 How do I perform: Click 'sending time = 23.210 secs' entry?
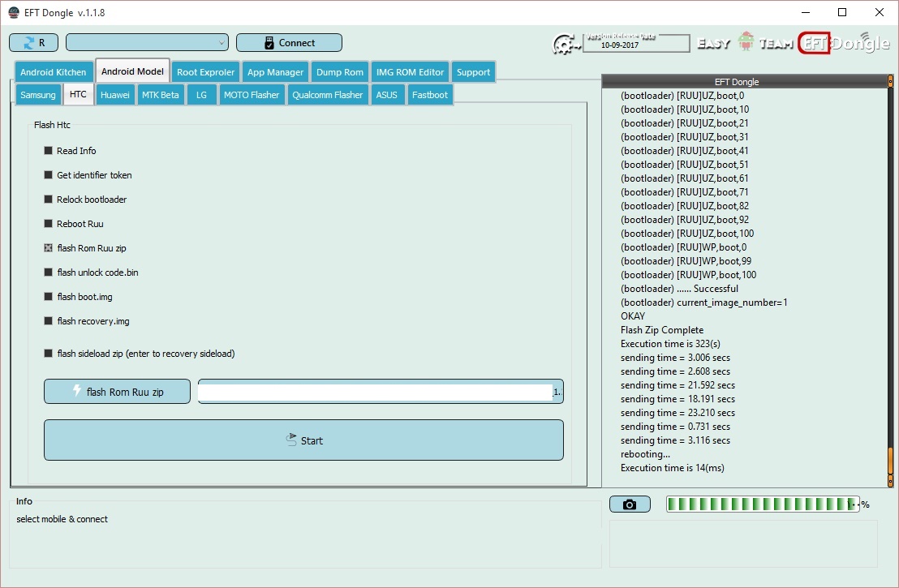[677, 413]
